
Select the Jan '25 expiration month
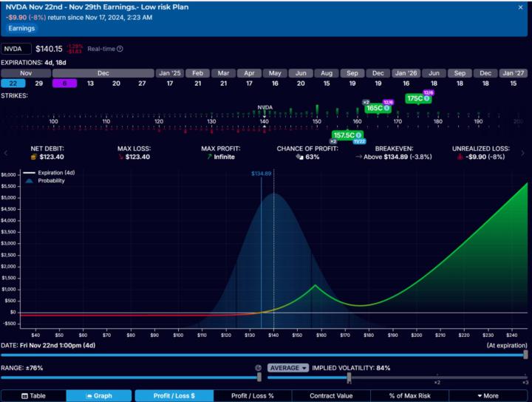[169, 73]
